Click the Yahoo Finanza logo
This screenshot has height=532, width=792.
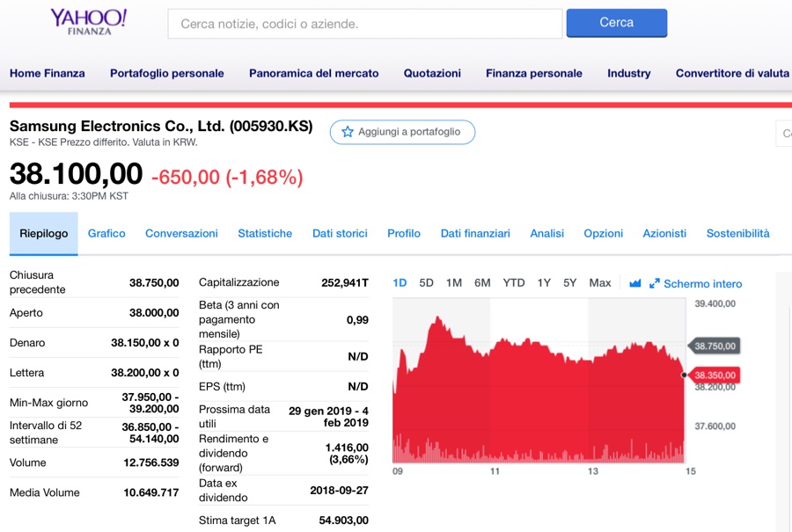point(88,22)
